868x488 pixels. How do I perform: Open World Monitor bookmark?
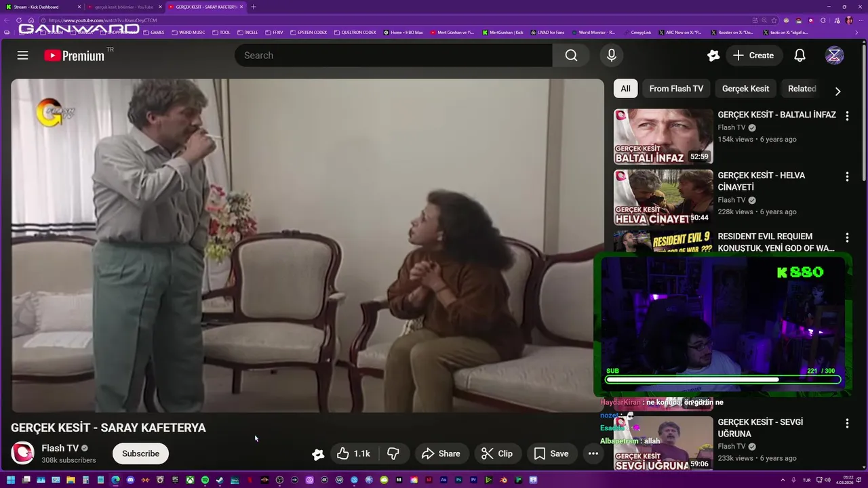click(593, 33)
